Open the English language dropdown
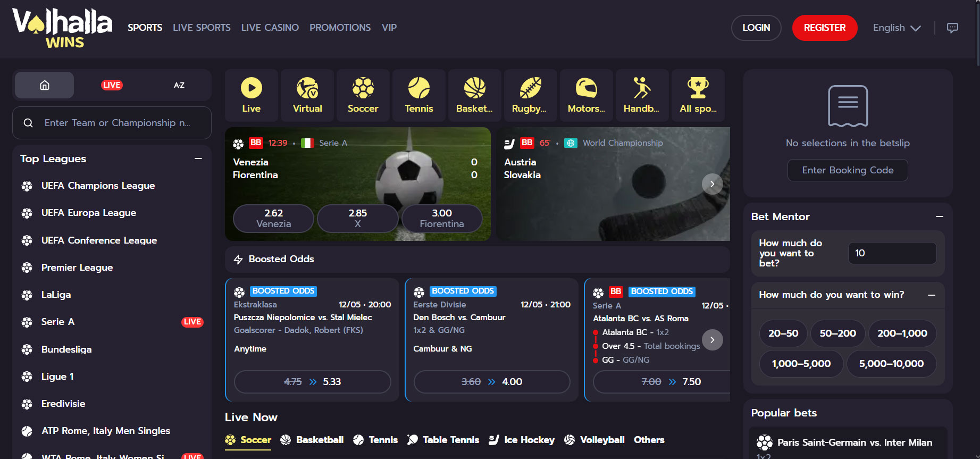This screenshot has width=980, height=459. click(x=897, y=28)
